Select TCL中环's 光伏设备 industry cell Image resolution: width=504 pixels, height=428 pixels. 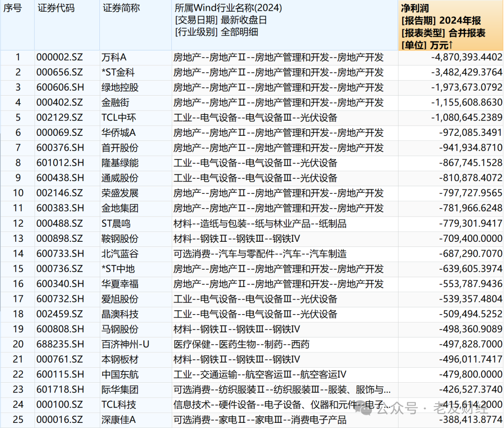pos(285,118)
